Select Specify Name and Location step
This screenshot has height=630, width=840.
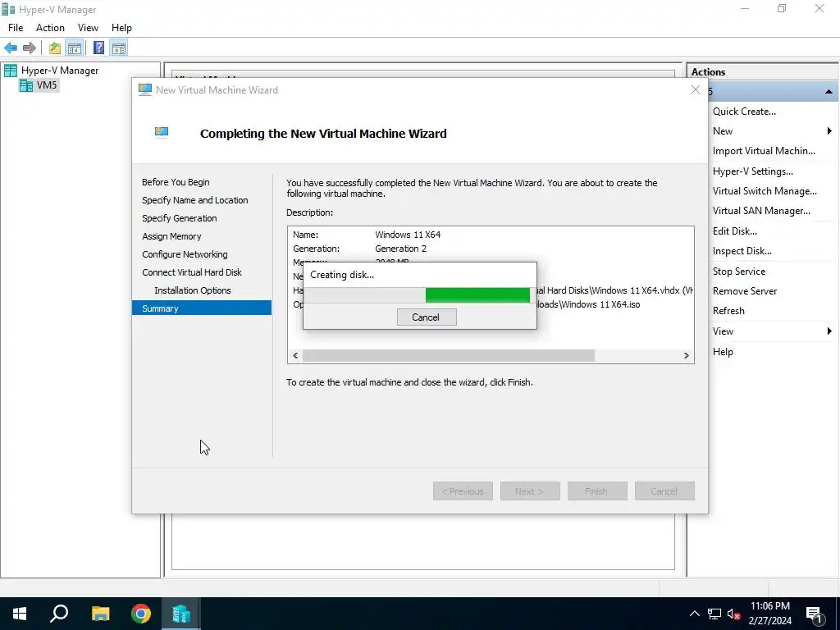pyautogui.click(x=195, y=200)
